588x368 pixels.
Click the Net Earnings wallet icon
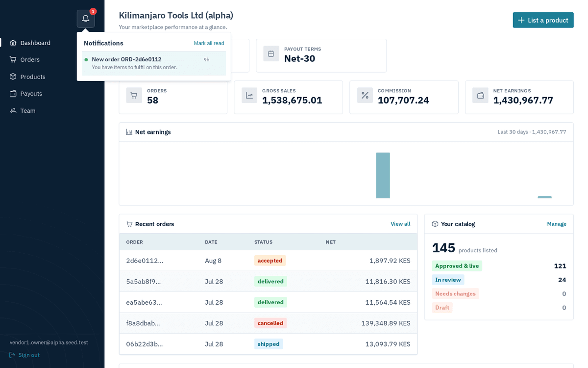click(x=480, y=95)
